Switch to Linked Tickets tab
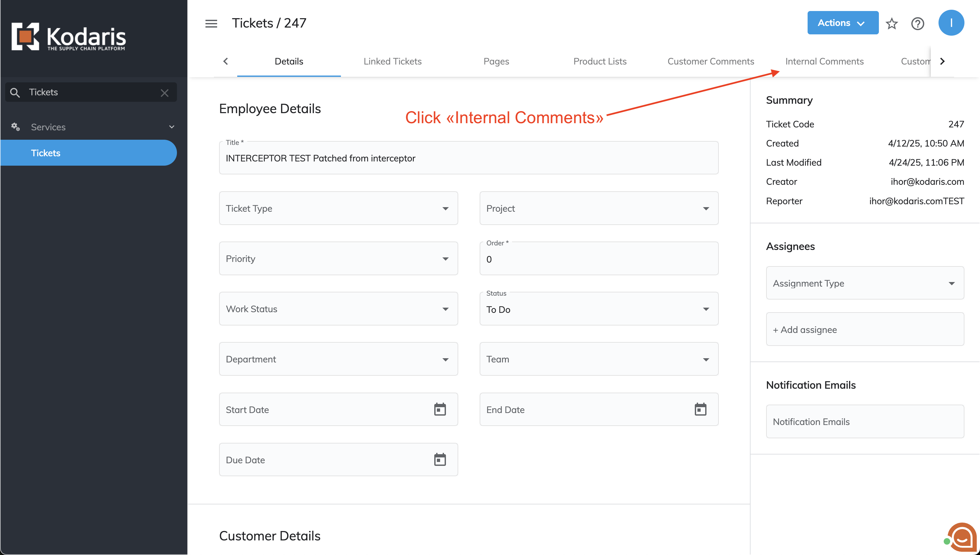This screenshot has height=555, width=980. point(392,61)
